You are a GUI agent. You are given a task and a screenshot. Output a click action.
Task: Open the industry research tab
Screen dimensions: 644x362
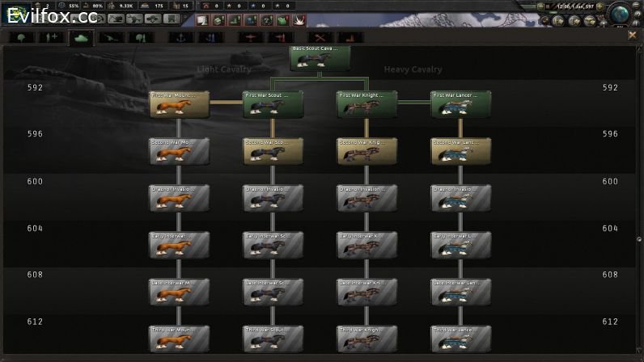tap(350, 37)
